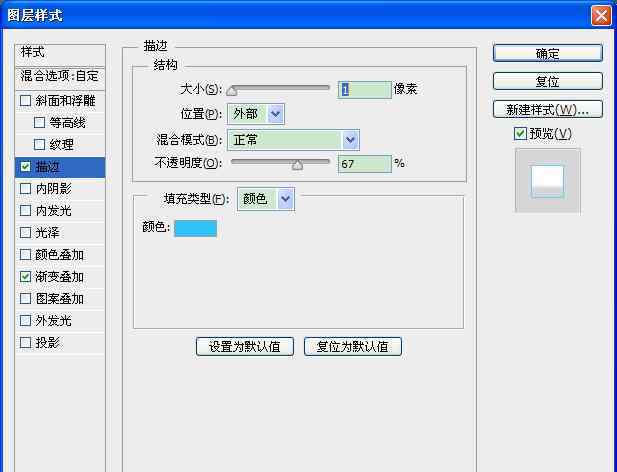Open the 斜面和浮雕 settings entry
Viewport: 617px width, 472px height.
(65, 101)
